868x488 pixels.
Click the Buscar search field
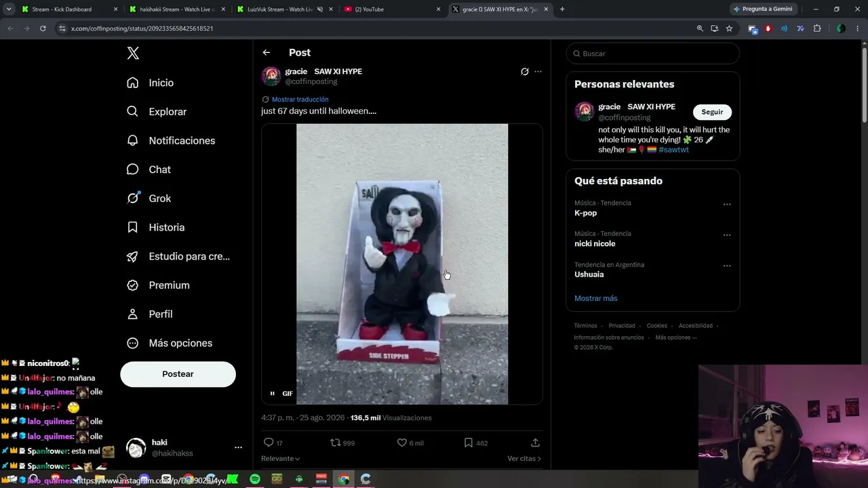point(653,54)
